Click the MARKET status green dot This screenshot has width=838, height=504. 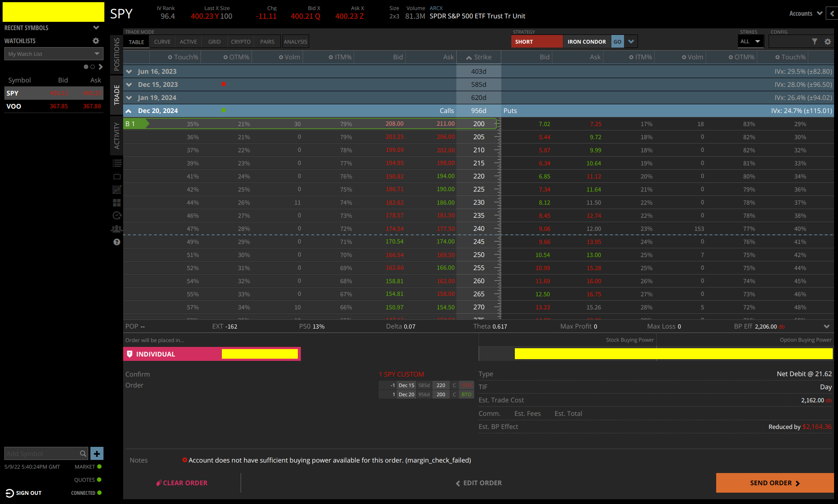(x=100, y=466)
